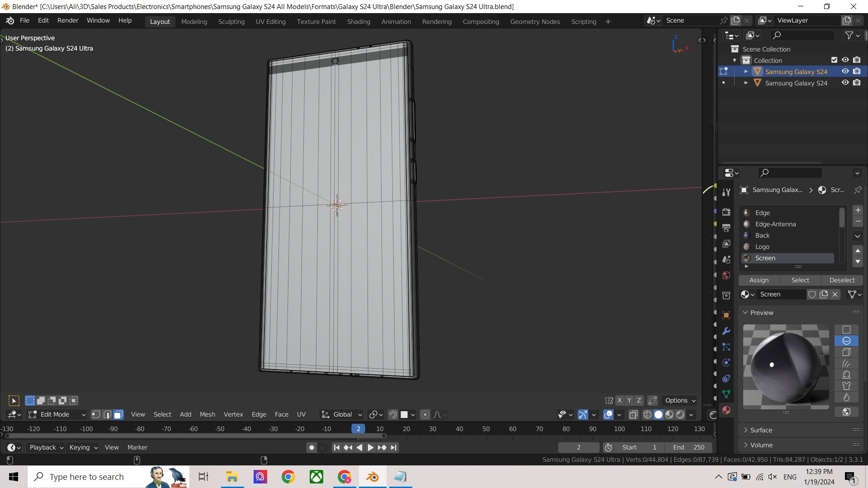The width and height of the screenshot is (868, 488).
Task: Open the Render menu
Action: (68, 20)
